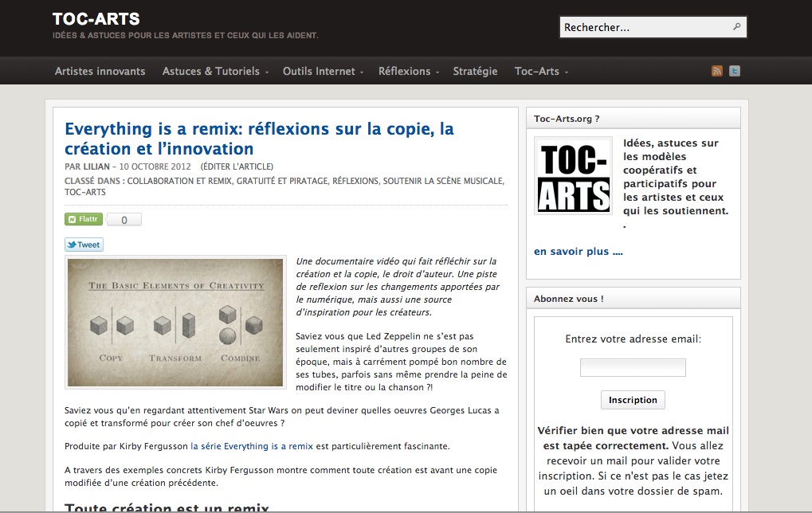
Task: Open the Réflexions category link under title
Action: [355, 181]
